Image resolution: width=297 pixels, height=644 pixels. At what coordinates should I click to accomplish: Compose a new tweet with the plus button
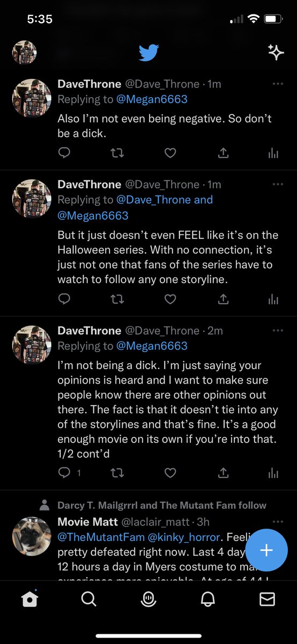[266, 550]
